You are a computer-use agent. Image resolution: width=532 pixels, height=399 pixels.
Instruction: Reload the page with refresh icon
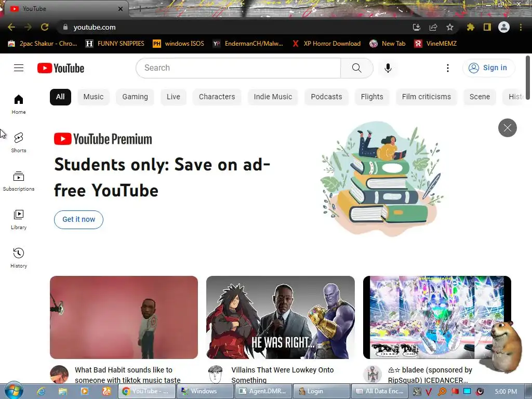click(45, 27)
